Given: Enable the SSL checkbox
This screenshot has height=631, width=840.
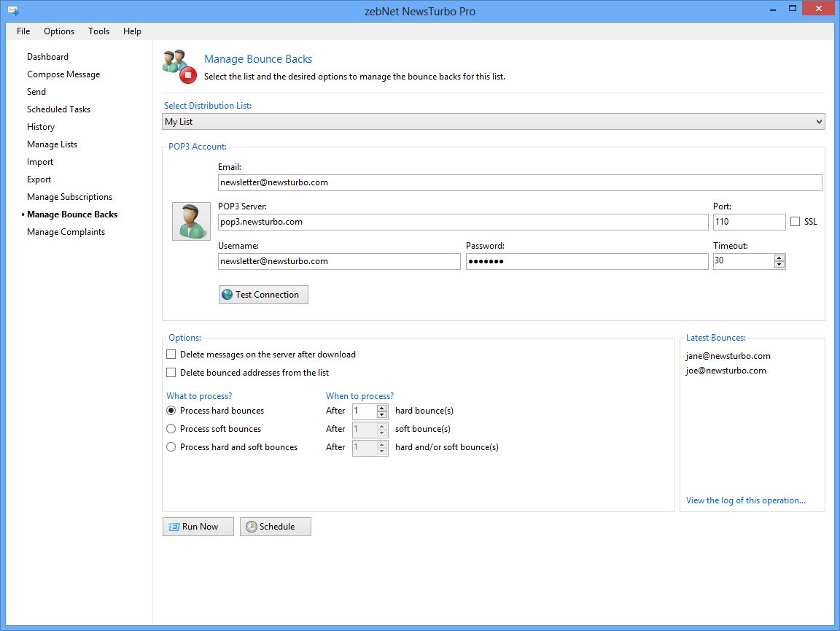Looking at the screenshot, I should coord(795,222).
